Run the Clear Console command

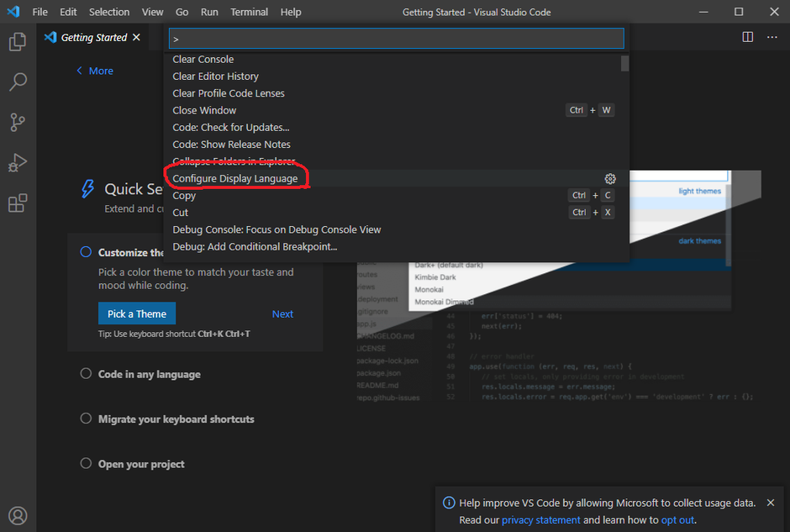[x=396, y=60]
